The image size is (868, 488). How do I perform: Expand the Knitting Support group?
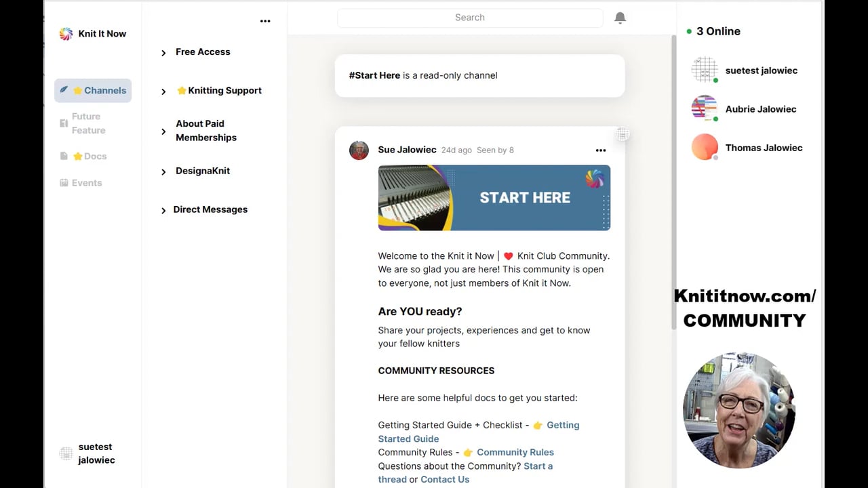click(163, 91)
